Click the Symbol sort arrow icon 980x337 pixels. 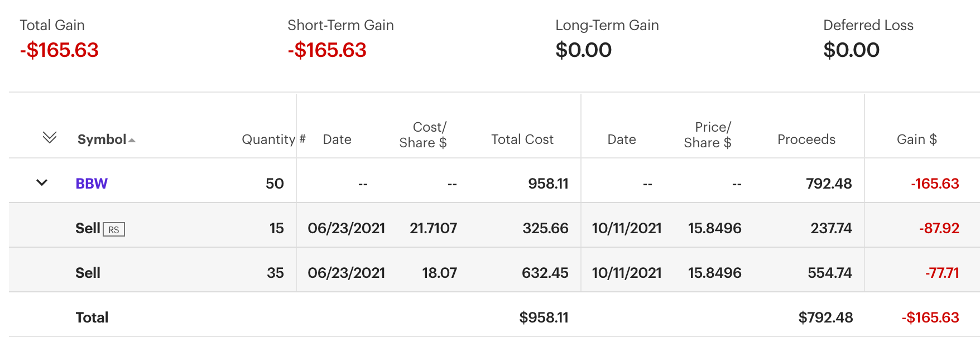tap(132, 140)
